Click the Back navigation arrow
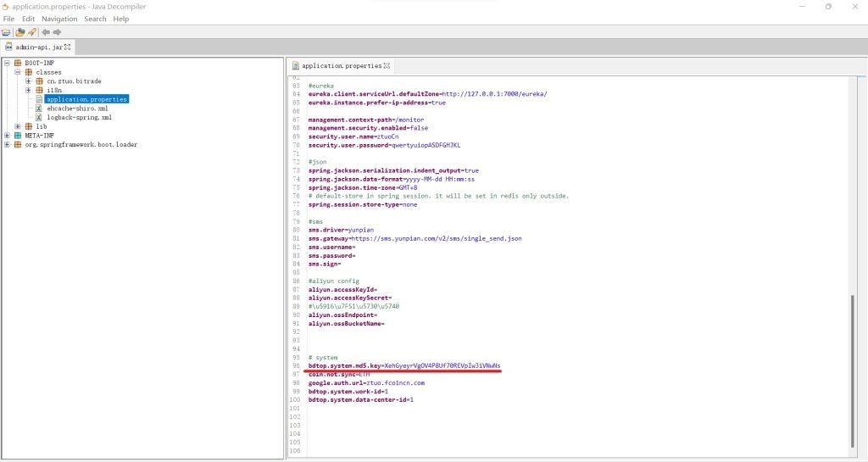This screenshot has width=868, height=462. 46,32
